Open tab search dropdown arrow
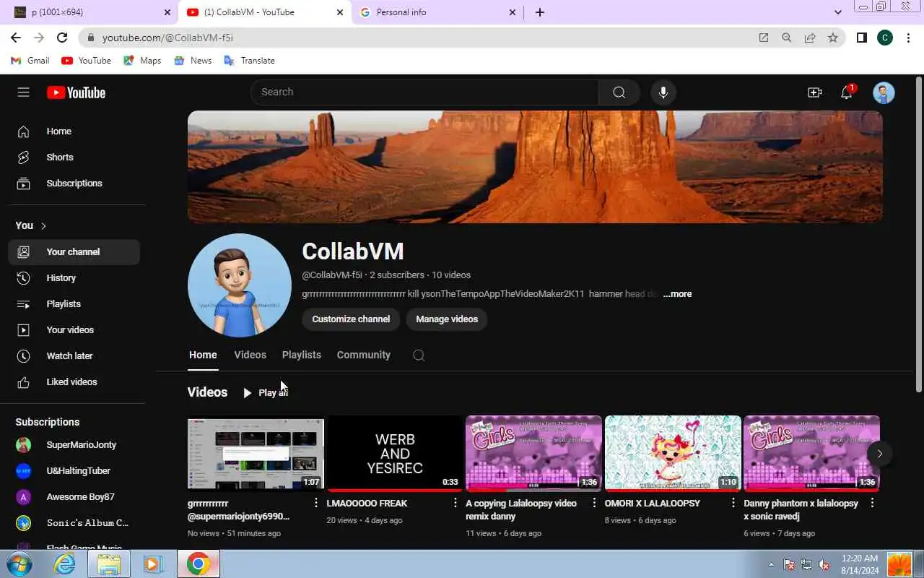 (x=837, y=12)
